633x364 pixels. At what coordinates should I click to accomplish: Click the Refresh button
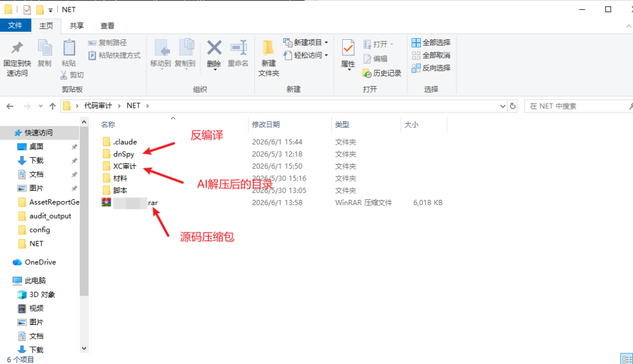click(513, 106)
